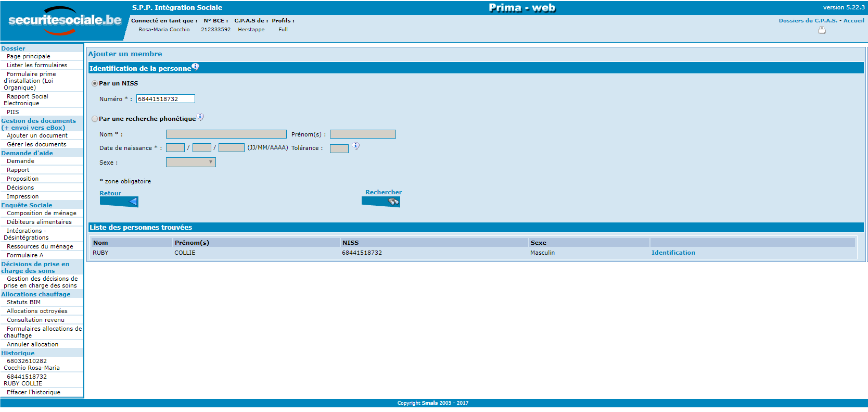868x412 pixels.
Task: Click the Tolérance input field
Action: pyautogui.click(x=339, y=148)
